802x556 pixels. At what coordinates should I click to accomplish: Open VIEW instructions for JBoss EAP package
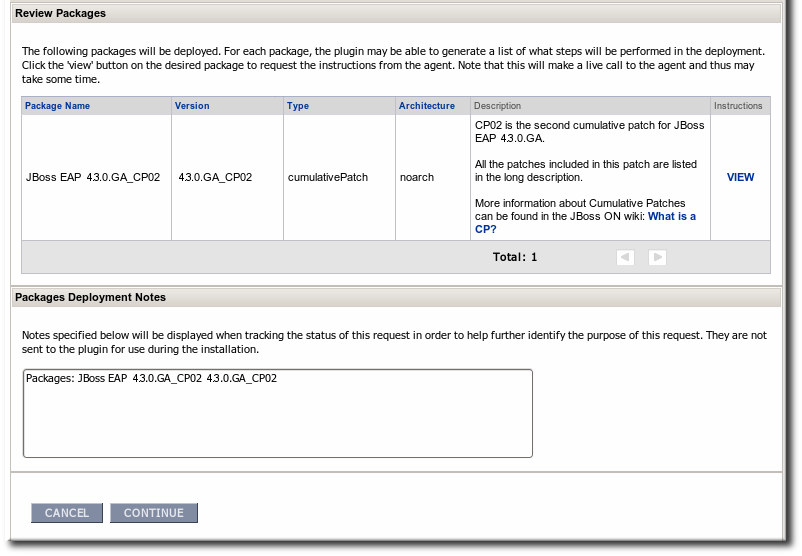tap(740, 177)
